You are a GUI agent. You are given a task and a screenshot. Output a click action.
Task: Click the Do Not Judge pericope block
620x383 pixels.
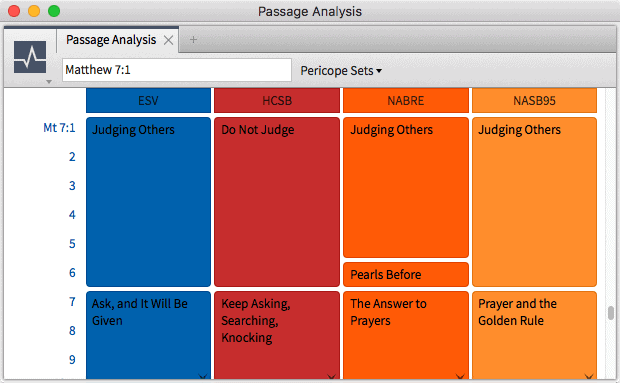(x=277, y=202)
